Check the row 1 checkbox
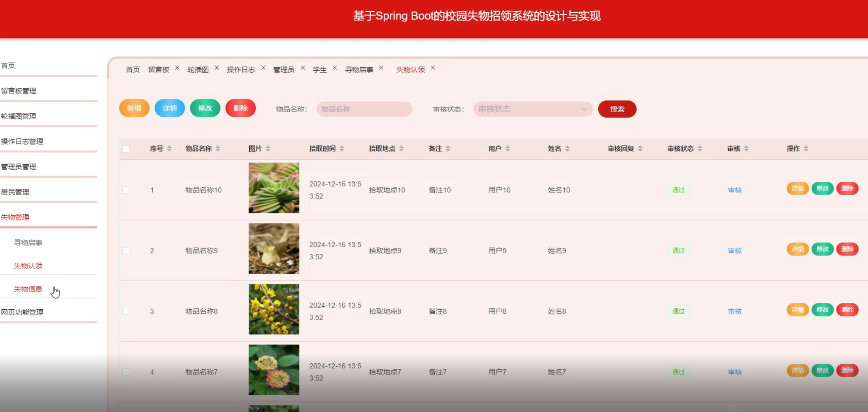This screenshot has height=412, width=868. point(126,190)
